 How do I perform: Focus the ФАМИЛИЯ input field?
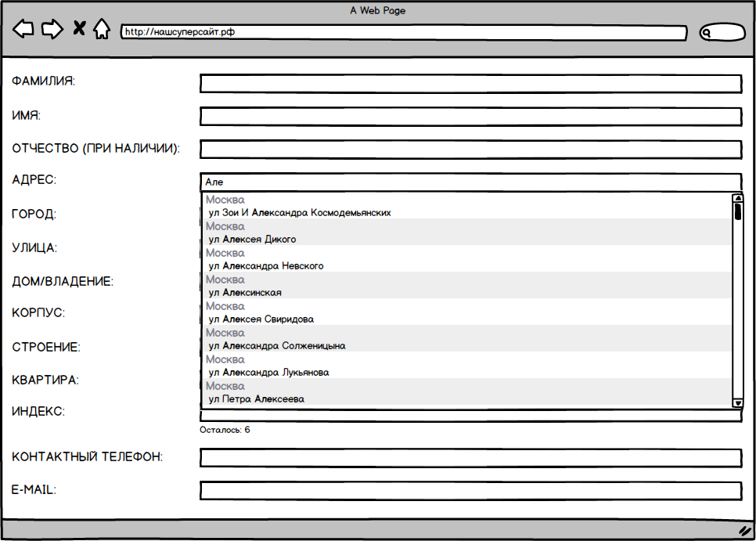[x=470, y=84]
